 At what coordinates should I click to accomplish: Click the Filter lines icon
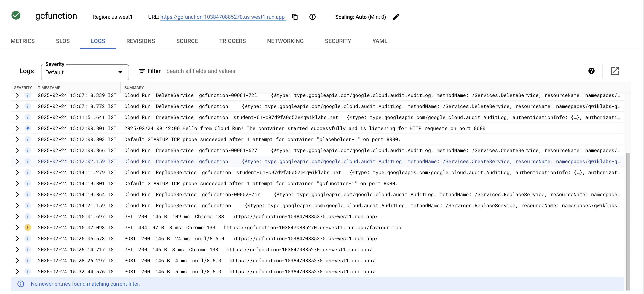coord(142,71)
